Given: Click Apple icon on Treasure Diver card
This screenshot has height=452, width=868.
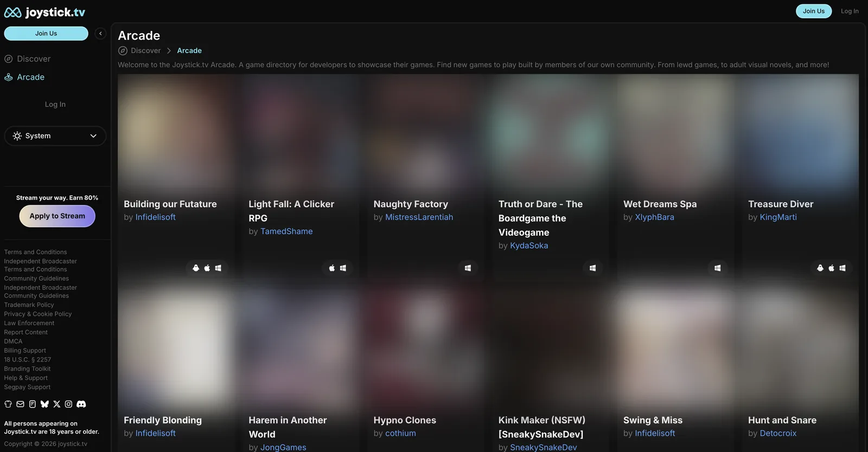Looking at the screenshot, I should point(831,268).
